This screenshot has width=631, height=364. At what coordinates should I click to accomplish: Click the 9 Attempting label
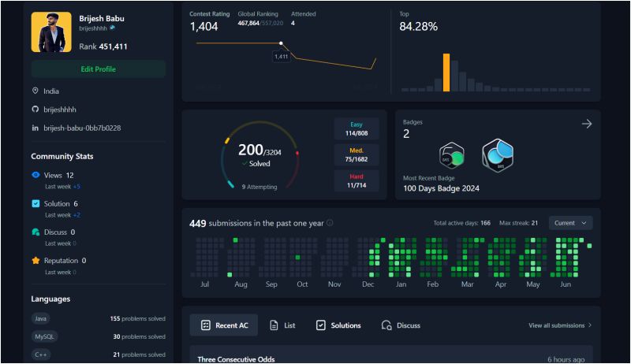(x=259, y=187)
